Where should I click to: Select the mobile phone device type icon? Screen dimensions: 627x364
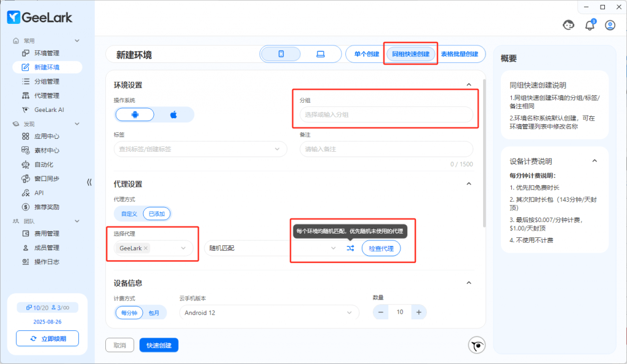(x=281, y=54)
